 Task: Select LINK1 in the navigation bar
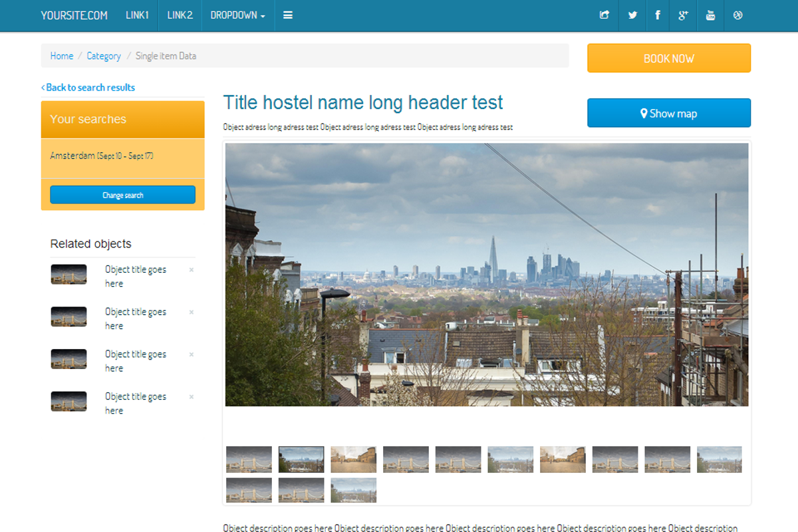coord(137,15)
